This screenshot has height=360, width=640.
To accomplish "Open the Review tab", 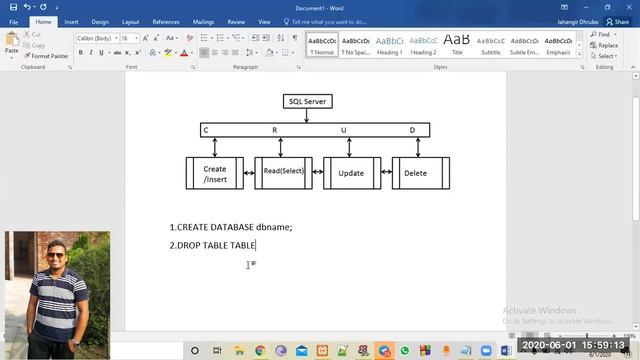I will [x=236, y=22].
